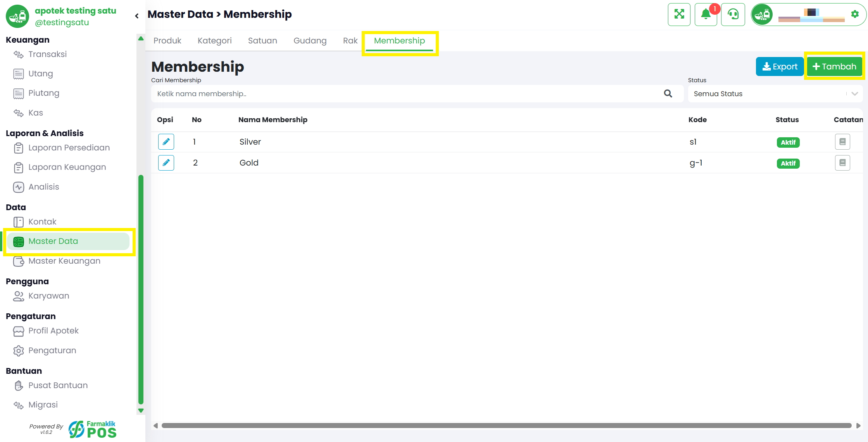
Task: Click the sidebar scroll up arrow
Action: pos(141,38)
